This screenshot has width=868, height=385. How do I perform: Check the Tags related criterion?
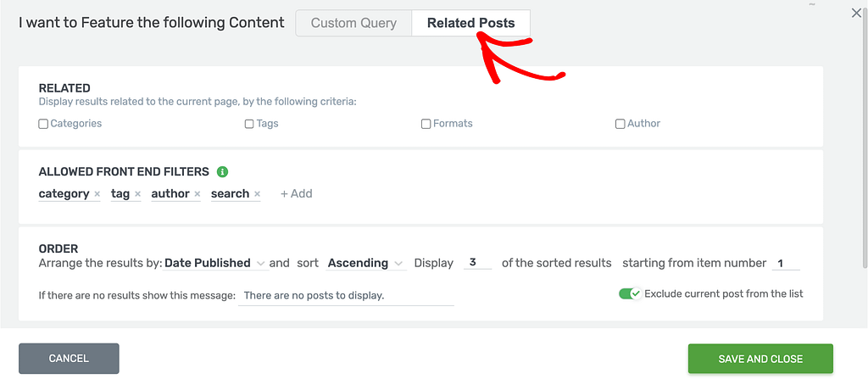(249, 124)
